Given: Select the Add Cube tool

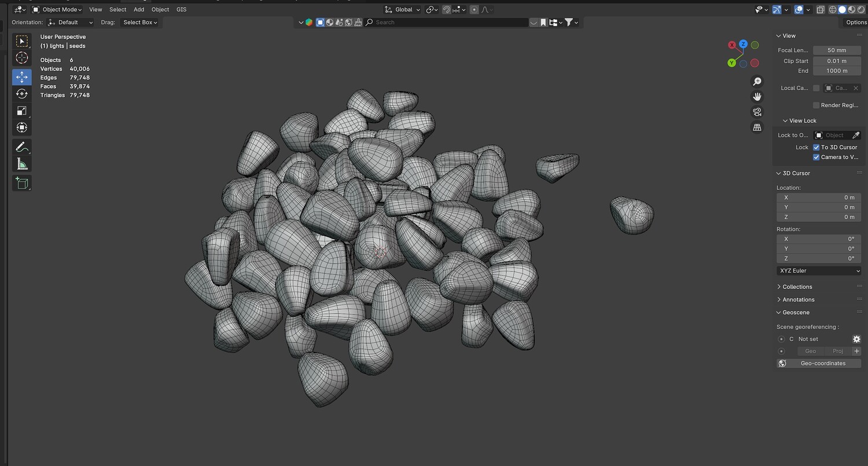Looking at the screenshot, I should 22,183.
